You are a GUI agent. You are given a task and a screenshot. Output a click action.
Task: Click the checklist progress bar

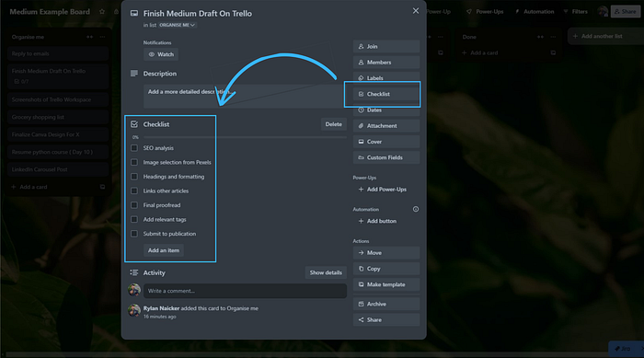click(245, 137)
